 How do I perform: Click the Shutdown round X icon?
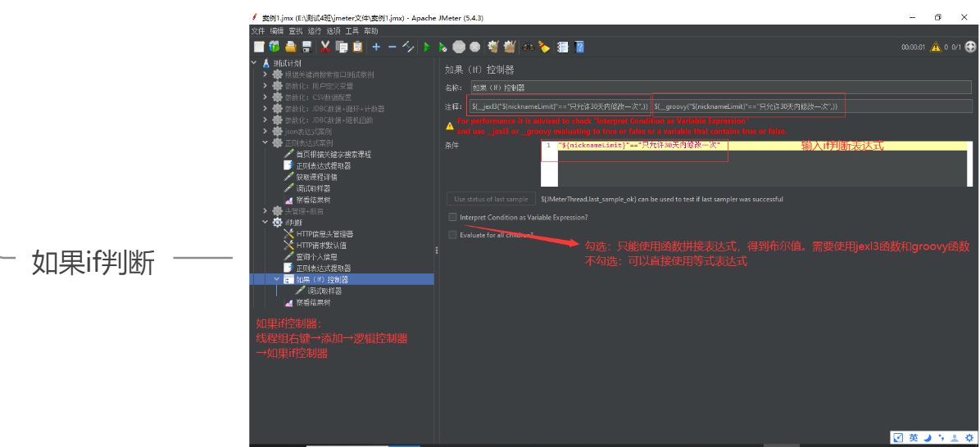click(475, 46)
